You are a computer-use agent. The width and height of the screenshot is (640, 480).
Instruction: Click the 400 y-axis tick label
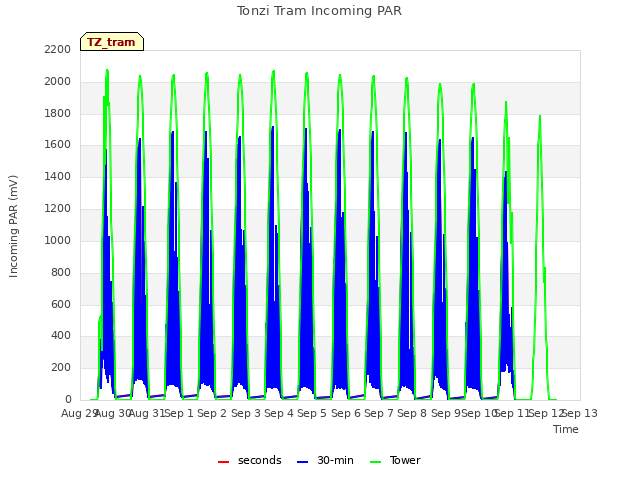pyautogui.click(x=61, y=336)
